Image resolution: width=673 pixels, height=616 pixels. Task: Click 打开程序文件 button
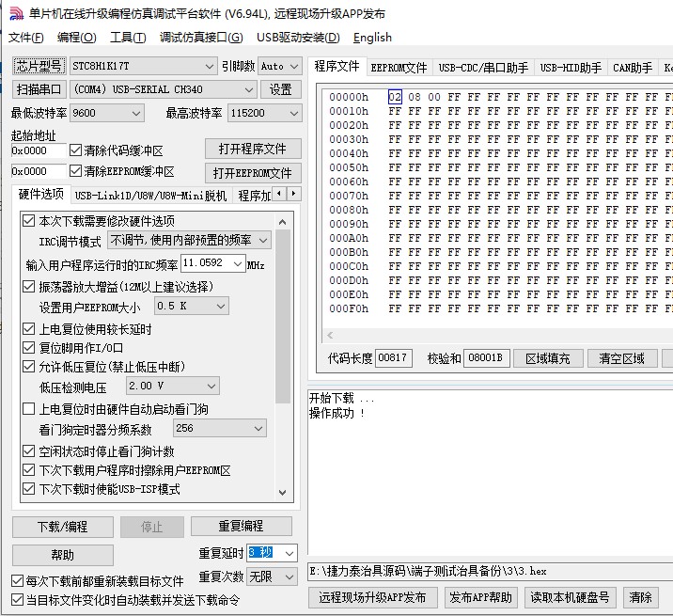[x=253, y=149]
